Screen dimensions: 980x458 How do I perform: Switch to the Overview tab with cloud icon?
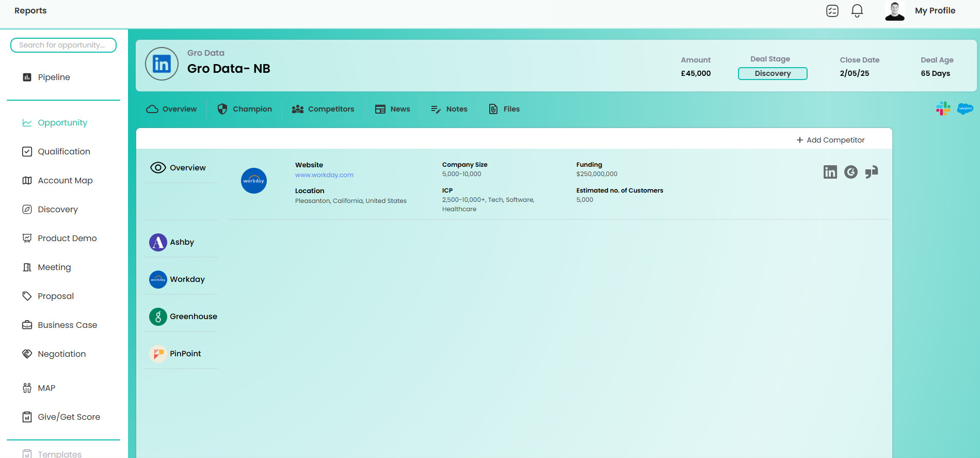[172, 109]
